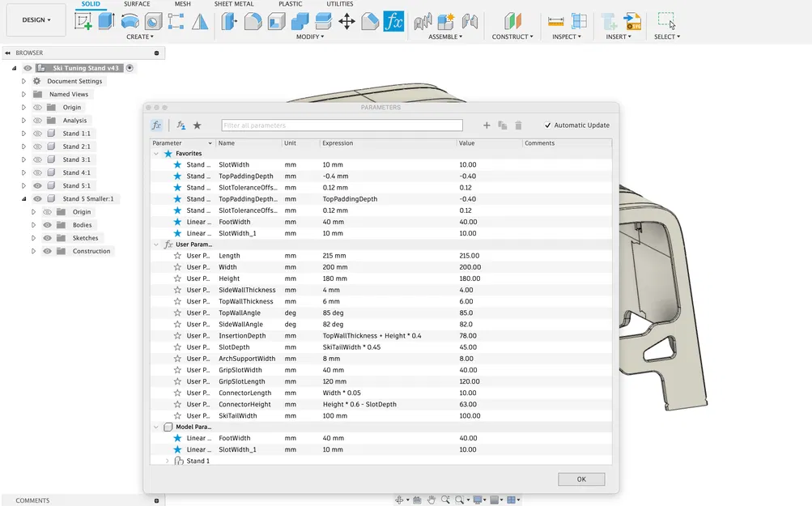Viewport: 812px width, 506px height.
Task: Uncheck the Automatic Update checkbox
Action: point(548,125)
